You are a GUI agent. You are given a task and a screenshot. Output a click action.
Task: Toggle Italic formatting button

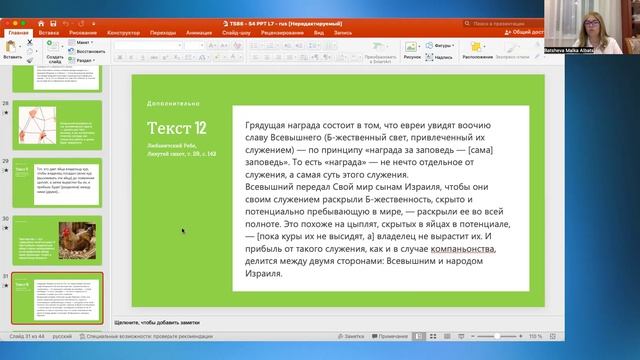[131, 58]
